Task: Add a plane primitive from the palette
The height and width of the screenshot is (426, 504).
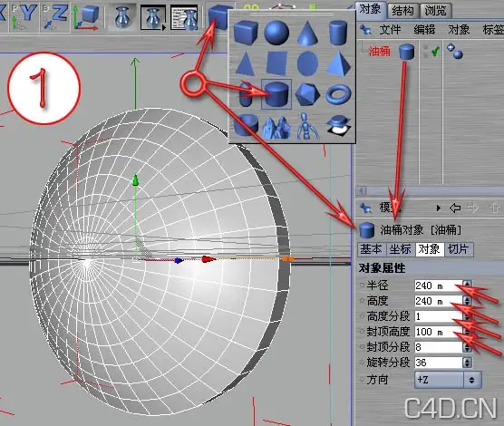Action: (x=276, y=63)
